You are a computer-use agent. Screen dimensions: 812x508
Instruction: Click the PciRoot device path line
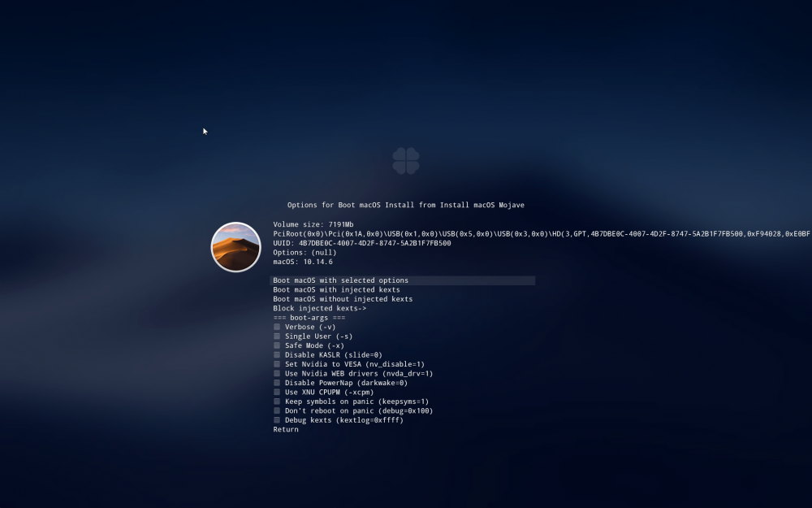[x=542, y=234]
